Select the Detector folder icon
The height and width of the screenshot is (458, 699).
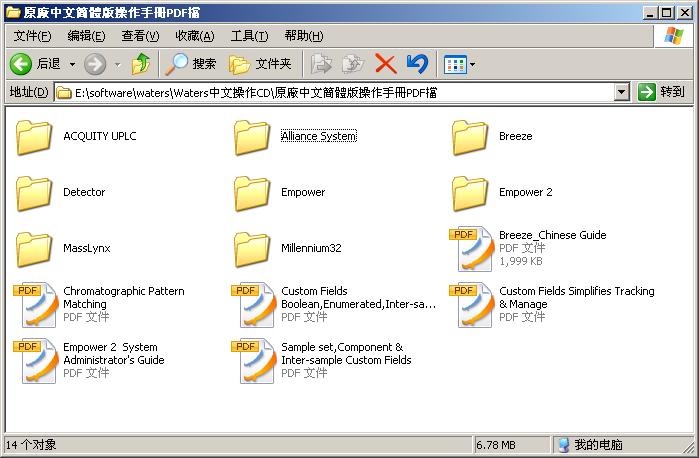34,194
